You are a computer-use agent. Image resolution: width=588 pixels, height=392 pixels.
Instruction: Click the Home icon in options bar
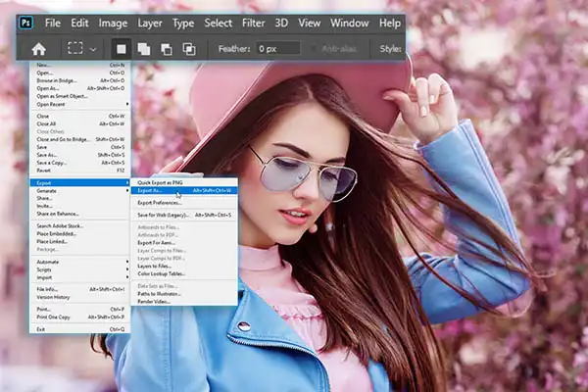(39, 48)
